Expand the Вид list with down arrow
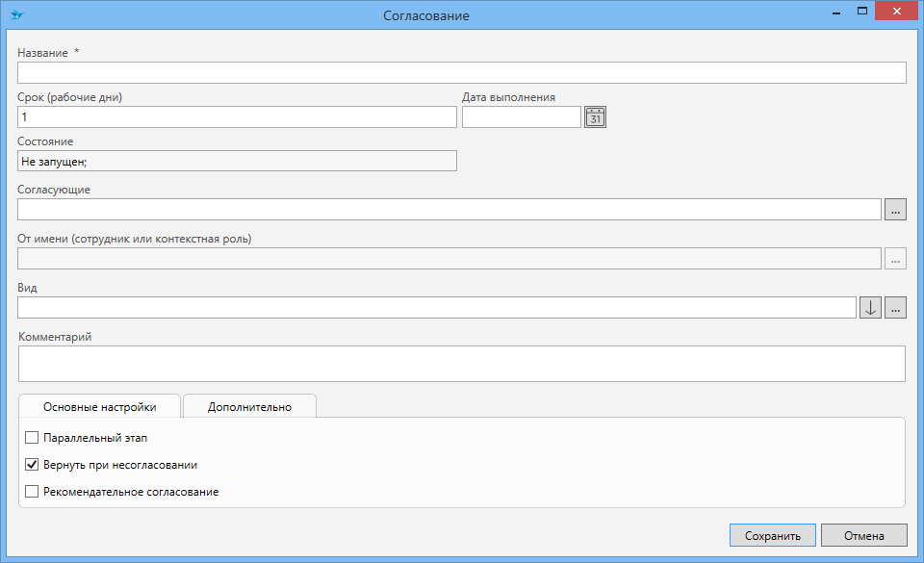The width and height of the screenshot is (924, 563). pos(870,308)
